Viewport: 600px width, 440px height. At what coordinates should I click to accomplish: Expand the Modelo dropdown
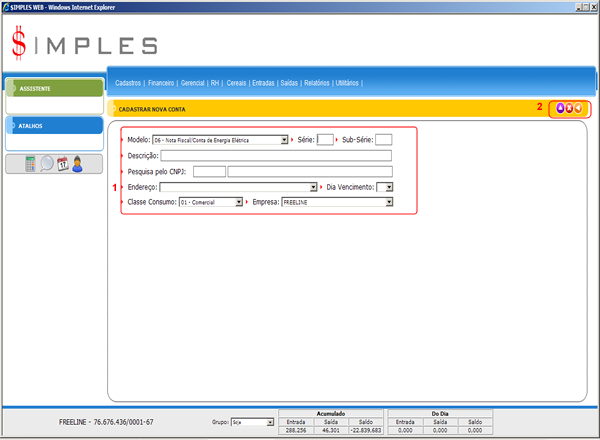(x=284, y=140)
